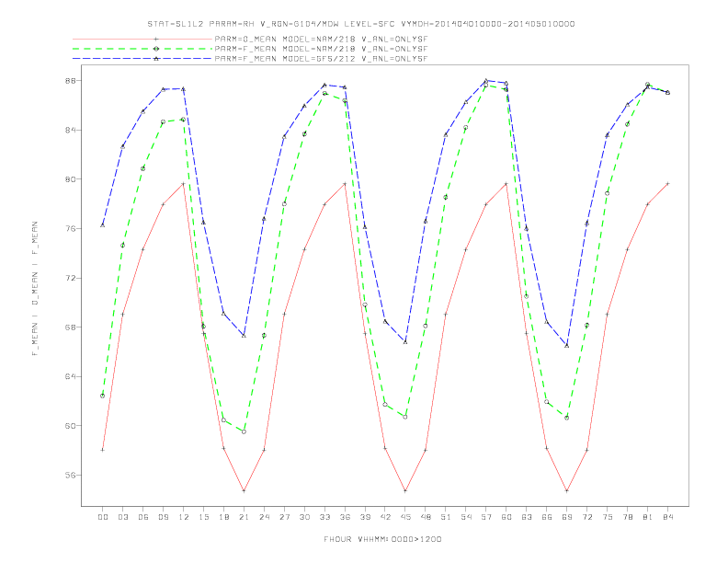Click the x-axis tick label 42
The width and height of the screenshot is (728, 563).
(385, 517)
